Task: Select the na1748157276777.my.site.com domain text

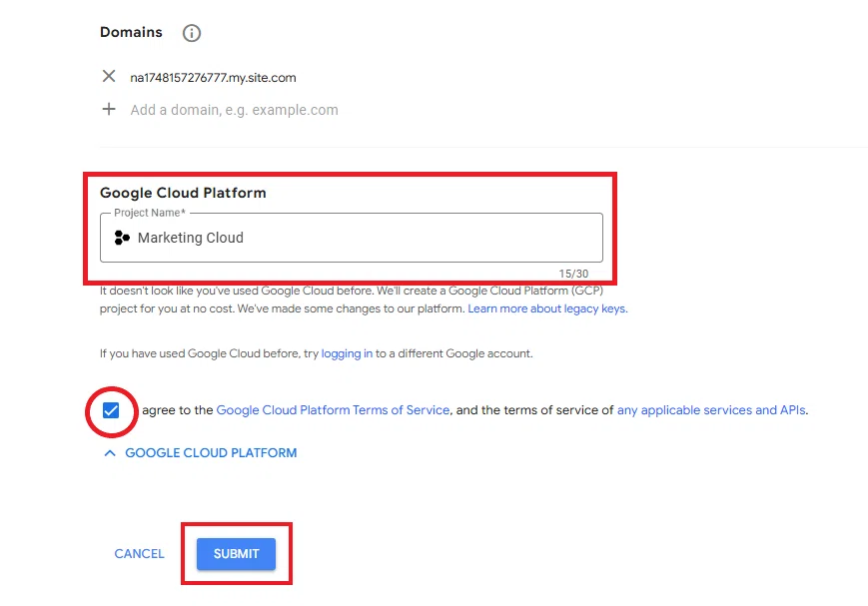Action: (x=213, y=78)
